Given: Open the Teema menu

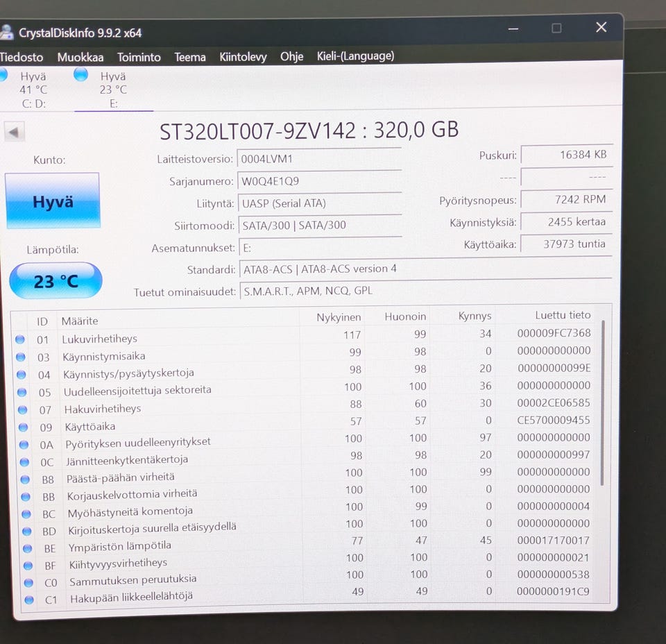Looking at the screenshot, I should tap(190, 57).
